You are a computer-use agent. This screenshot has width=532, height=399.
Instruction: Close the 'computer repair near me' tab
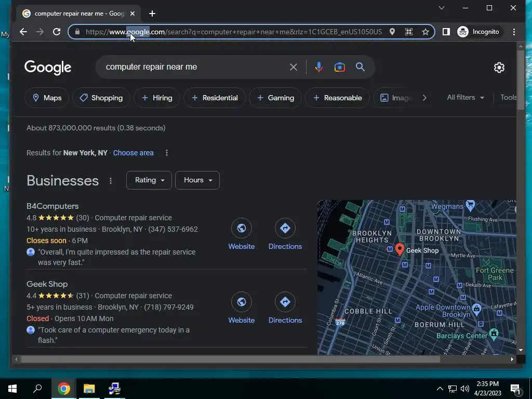tap(132, 14)
